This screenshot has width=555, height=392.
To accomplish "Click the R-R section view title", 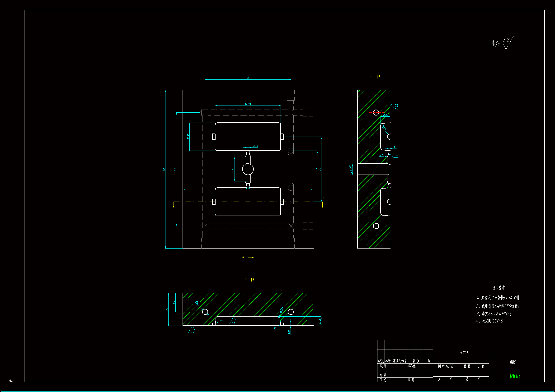I will [249, 280].
